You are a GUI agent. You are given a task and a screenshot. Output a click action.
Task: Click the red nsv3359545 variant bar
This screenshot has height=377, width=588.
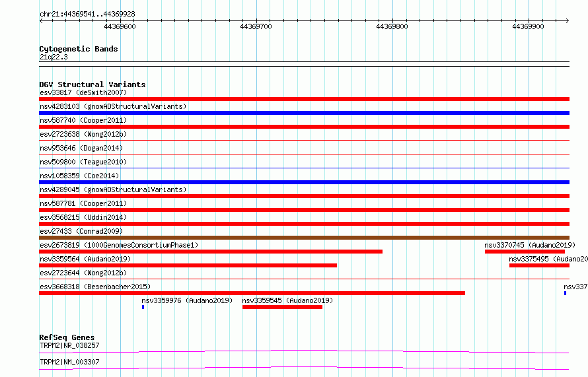[x=282, y=307]
